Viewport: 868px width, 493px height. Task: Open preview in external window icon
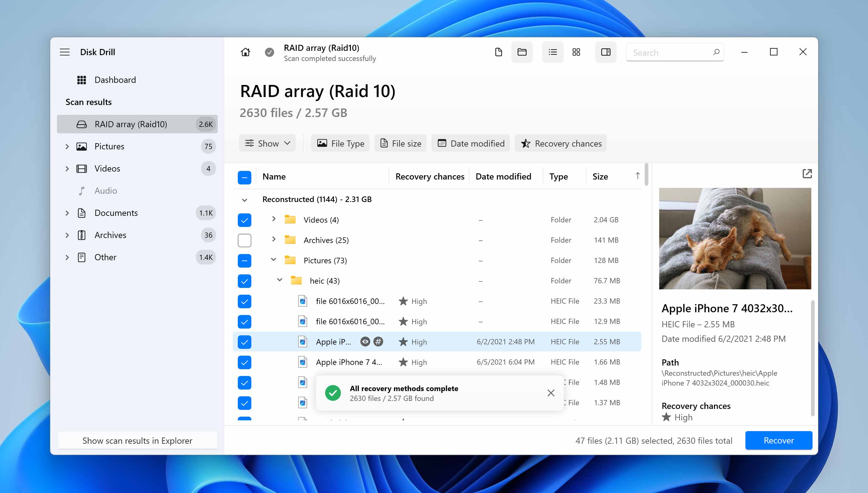(x=807, y=174)
